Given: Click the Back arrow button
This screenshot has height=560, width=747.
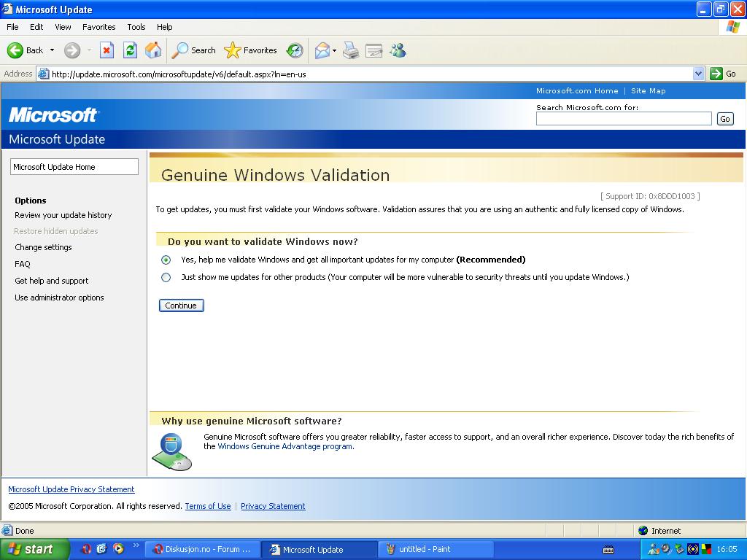Looking at the screenshot, I should [x=15, y=50].
